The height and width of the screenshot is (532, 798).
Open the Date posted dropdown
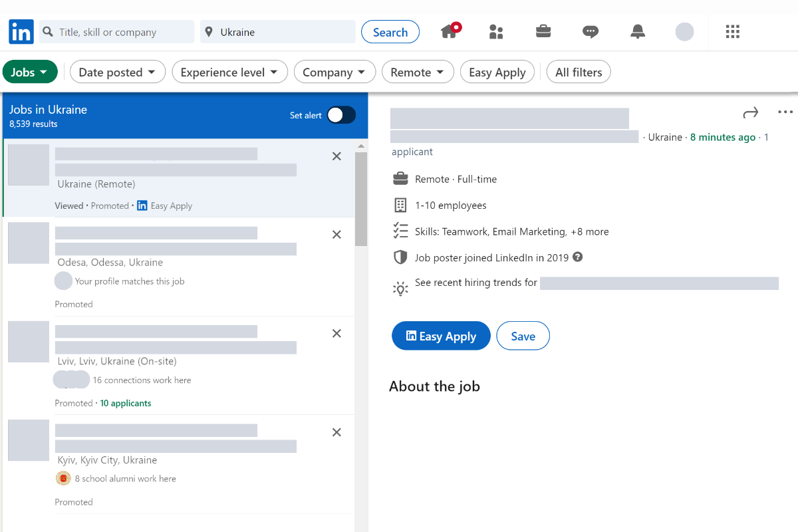point(118,71)
